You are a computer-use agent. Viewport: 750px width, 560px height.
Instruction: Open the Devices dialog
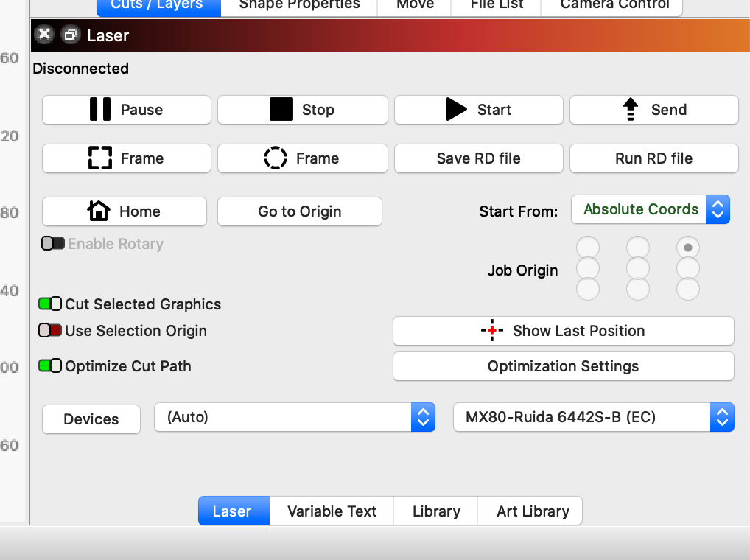point(91,419)
